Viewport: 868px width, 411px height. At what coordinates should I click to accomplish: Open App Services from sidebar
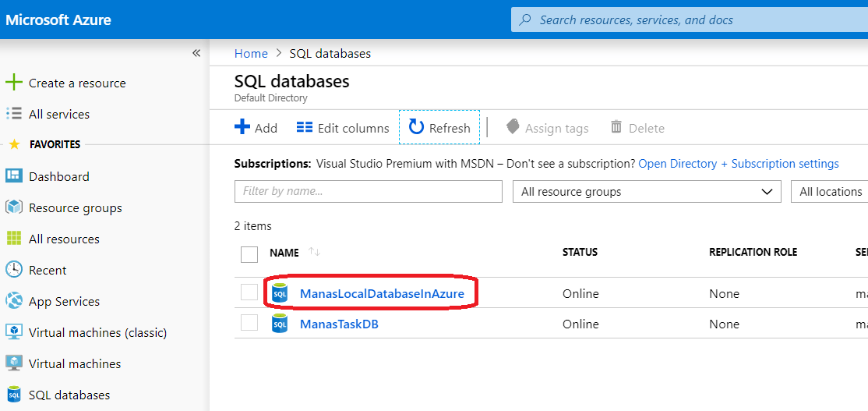(64, 301)
